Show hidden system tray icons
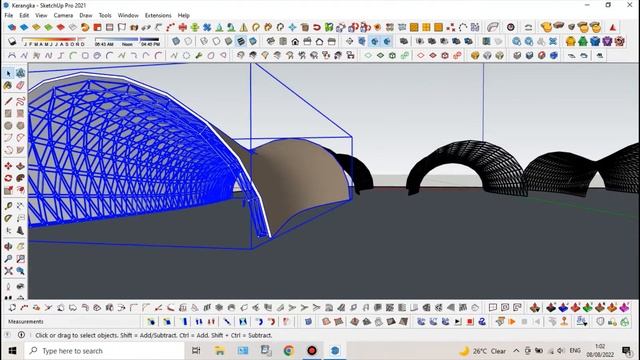 pyautogui.click(x=516, y=351)
